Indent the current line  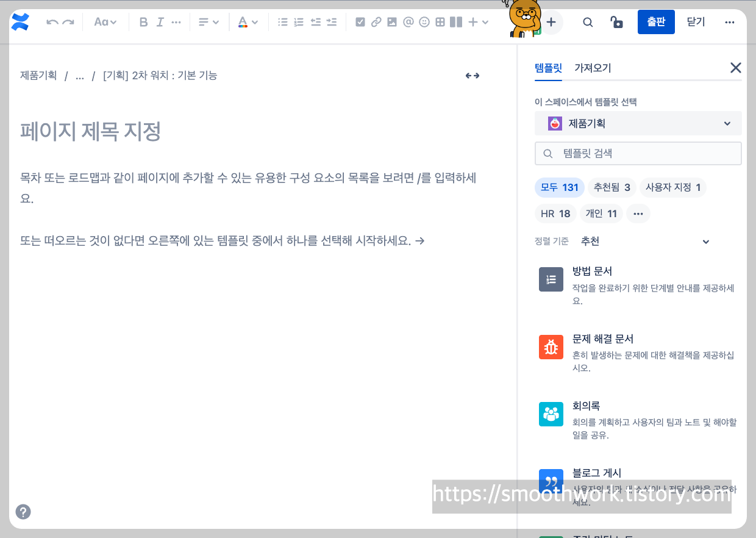331,22
